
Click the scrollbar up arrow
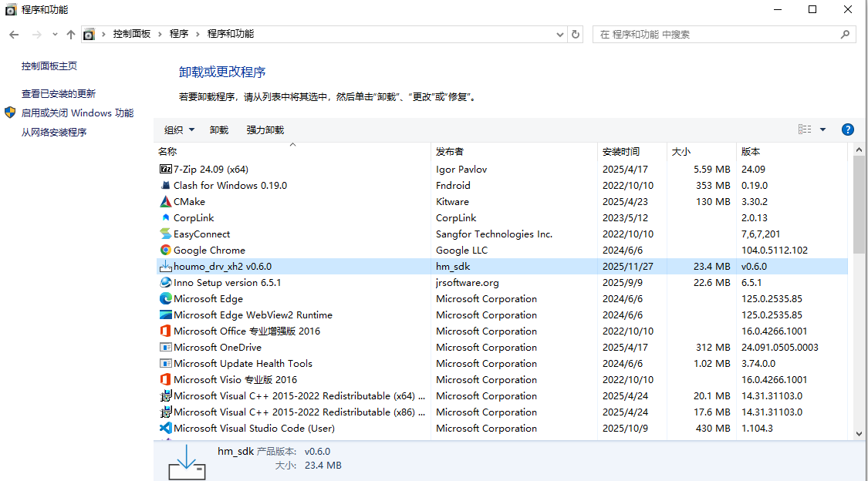click(859, 150)
